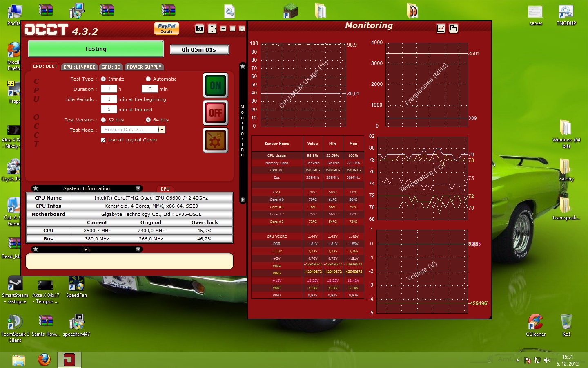This screenshot has width=588, height=368.
Task: Click the Sensor Name column header
Action: [x=277, y=144]
